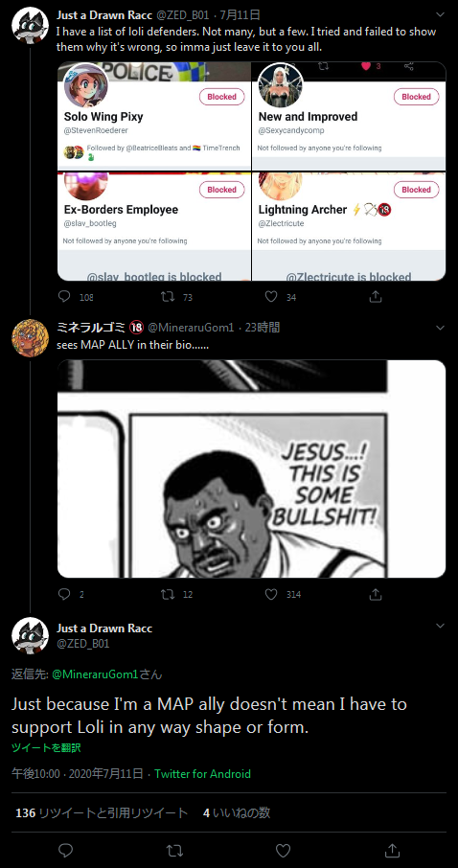Reply to the MineraruGom1 tweet
Screen dimensions: 458x868
pyautogui.click(x=65, y=594)
